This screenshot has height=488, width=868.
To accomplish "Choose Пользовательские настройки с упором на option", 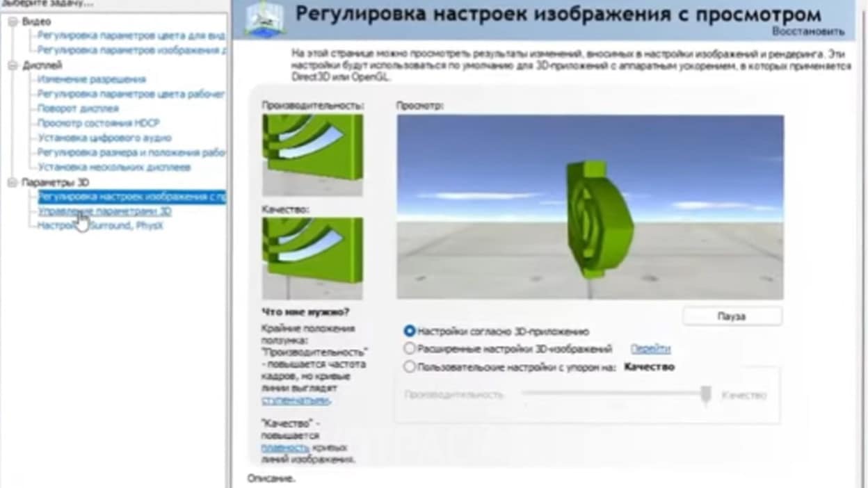I will pos(410,366).
